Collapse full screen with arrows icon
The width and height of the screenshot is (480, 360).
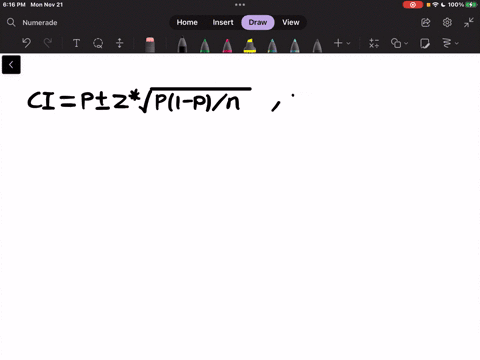coord(469,22)
